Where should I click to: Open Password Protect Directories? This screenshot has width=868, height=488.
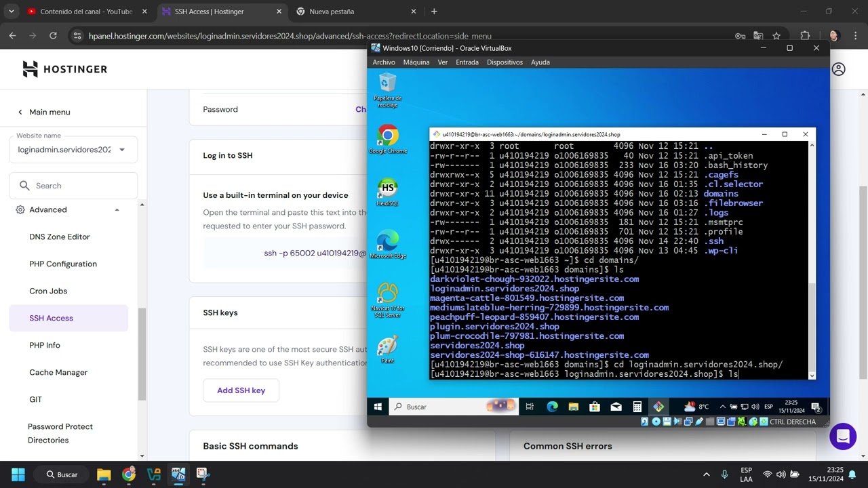click(60, 433)
